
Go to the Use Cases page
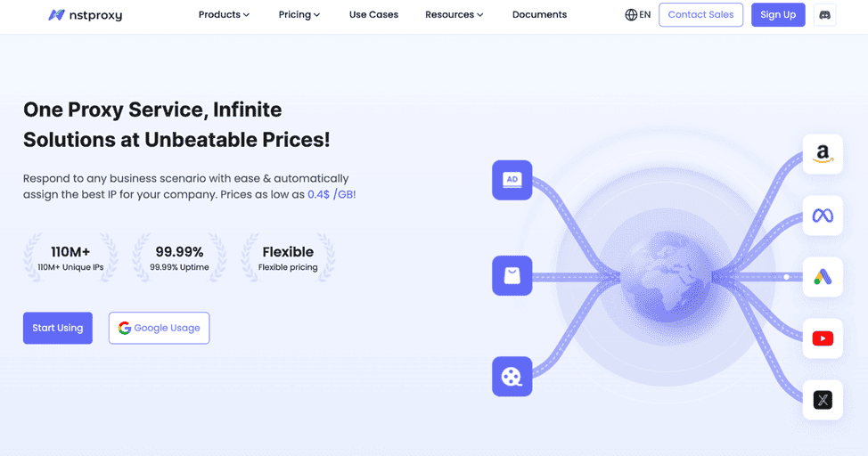[373, 15]
